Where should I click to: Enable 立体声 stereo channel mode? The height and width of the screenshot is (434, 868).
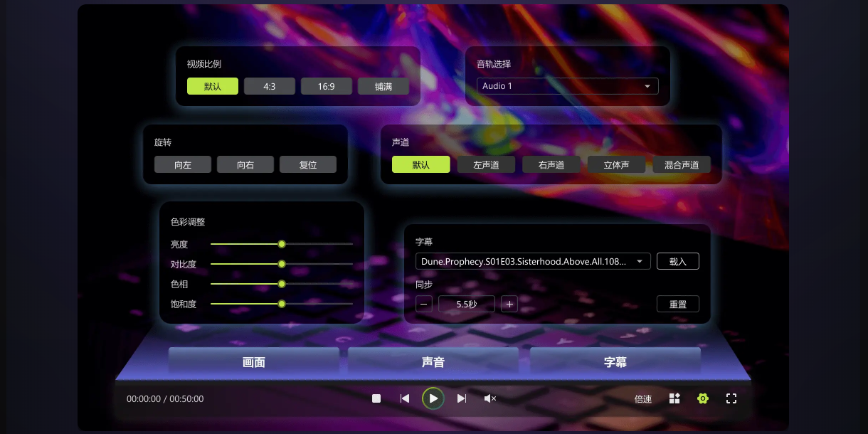tap(616, 164)
